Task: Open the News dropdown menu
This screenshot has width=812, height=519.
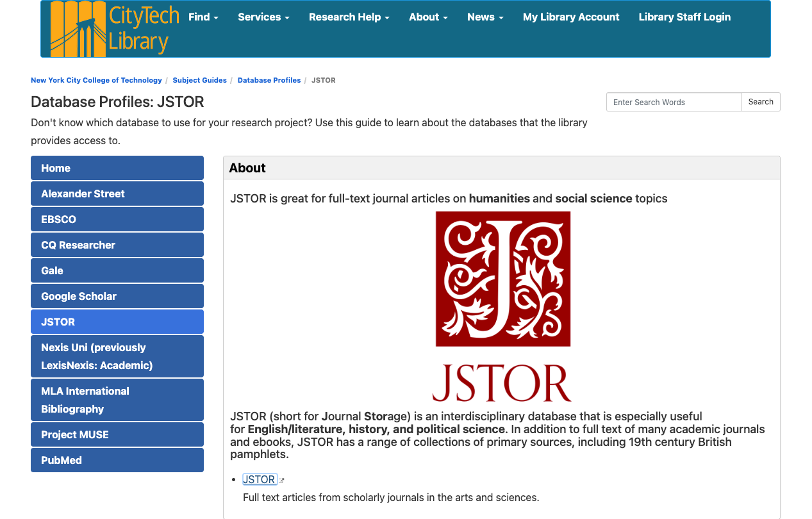Action: (485, 17)
